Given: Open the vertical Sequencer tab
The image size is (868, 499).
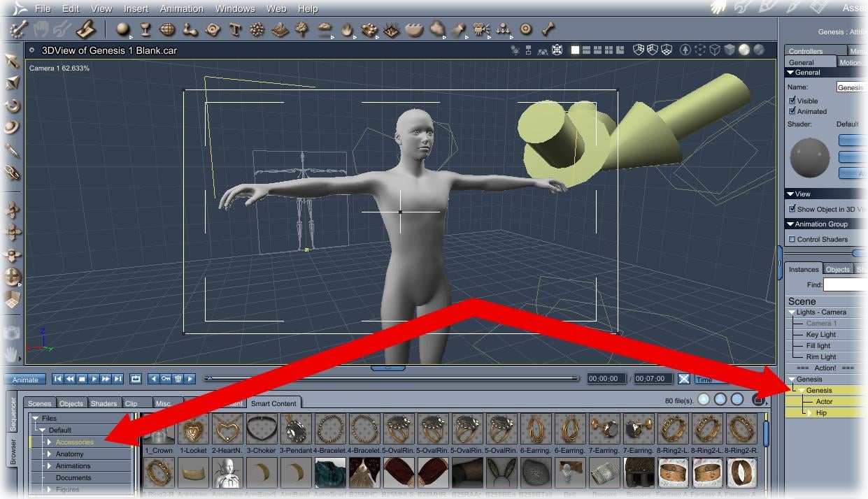Looking at the screenshot, I should pos(13,414).
